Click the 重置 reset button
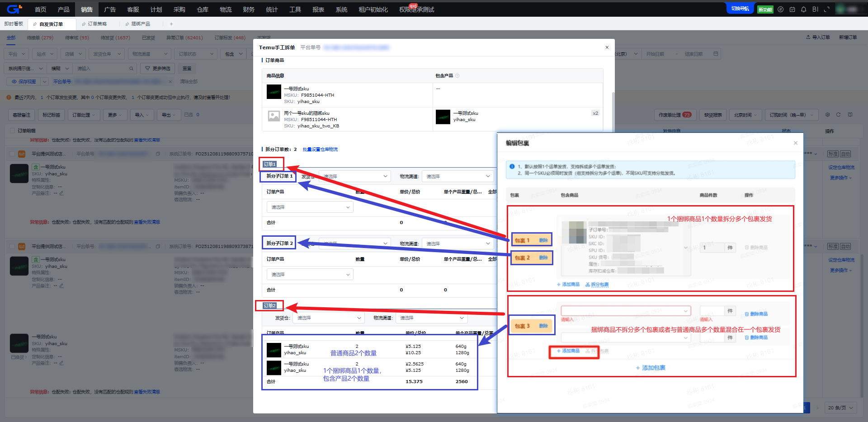Screen dimensions: 868x422 pos(187,69)
